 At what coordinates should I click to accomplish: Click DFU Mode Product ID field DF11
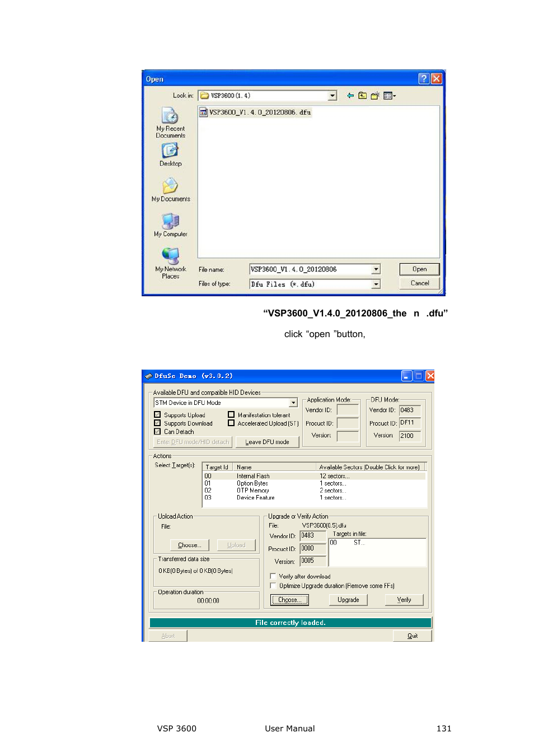[410, 423]
